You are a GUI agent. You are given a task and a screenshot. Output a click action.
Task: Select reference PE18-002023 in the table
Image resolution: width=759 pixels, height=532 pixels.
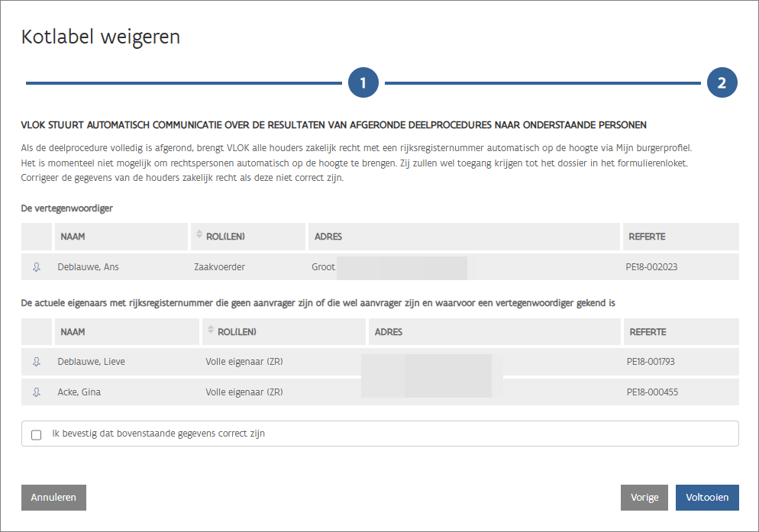(x=653, y=267)
